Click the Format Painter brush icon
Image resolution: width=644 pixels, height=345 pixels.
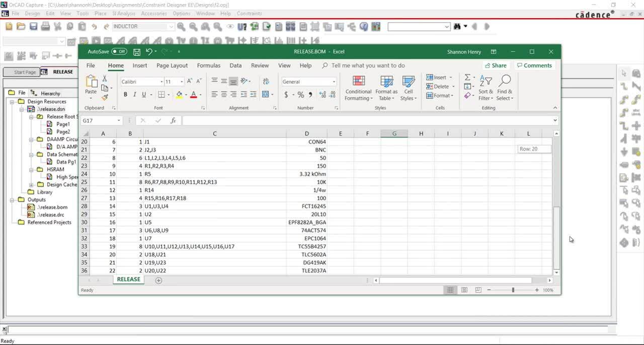coord(105,98)
